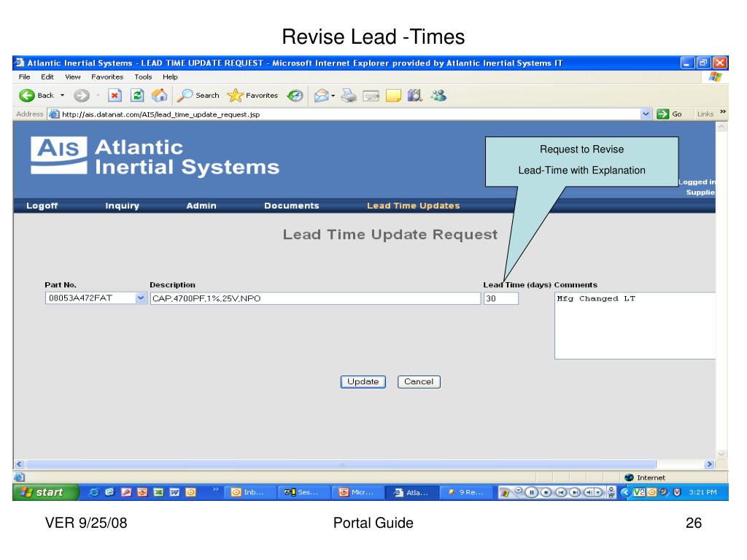Click the media Pause button in taskbar

531,492
